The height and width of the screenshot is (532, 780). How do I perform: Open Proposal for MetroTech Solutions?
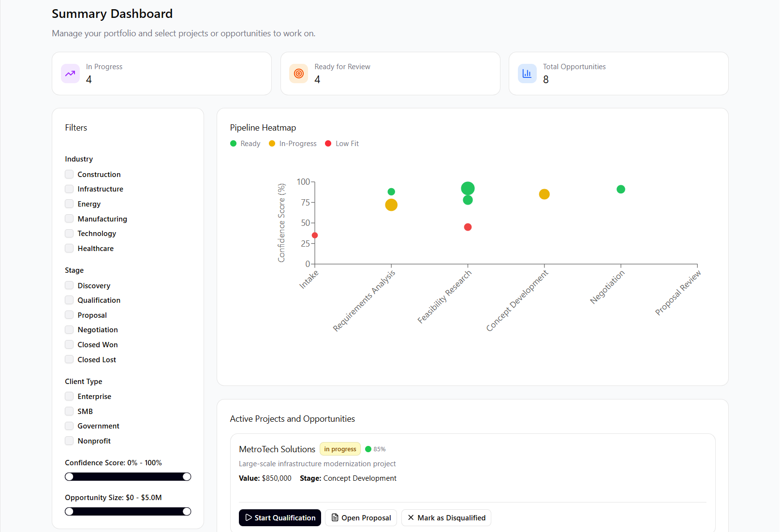pos(361,517)
